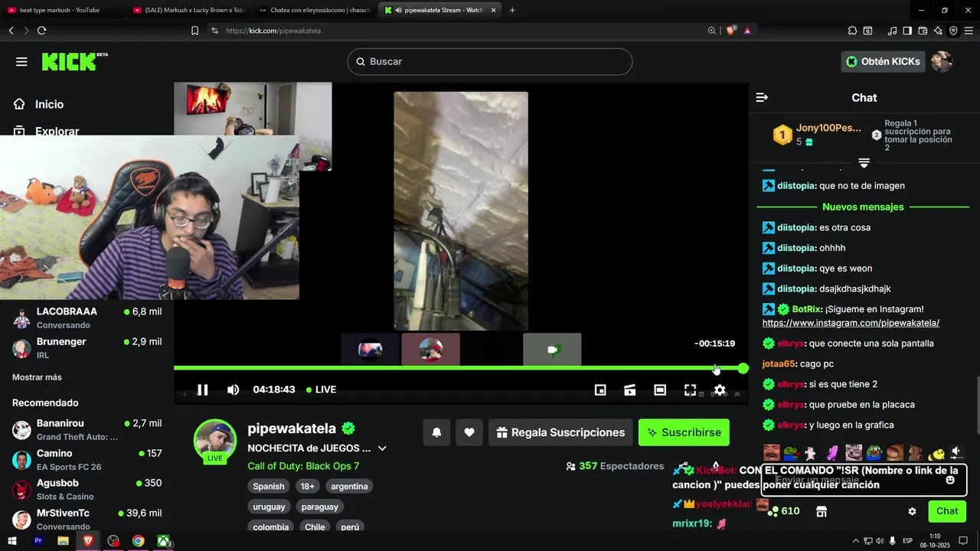Open Brave Rewards triangle icon
The height and width of the screenshot is (551, 980).
(747, 31)
